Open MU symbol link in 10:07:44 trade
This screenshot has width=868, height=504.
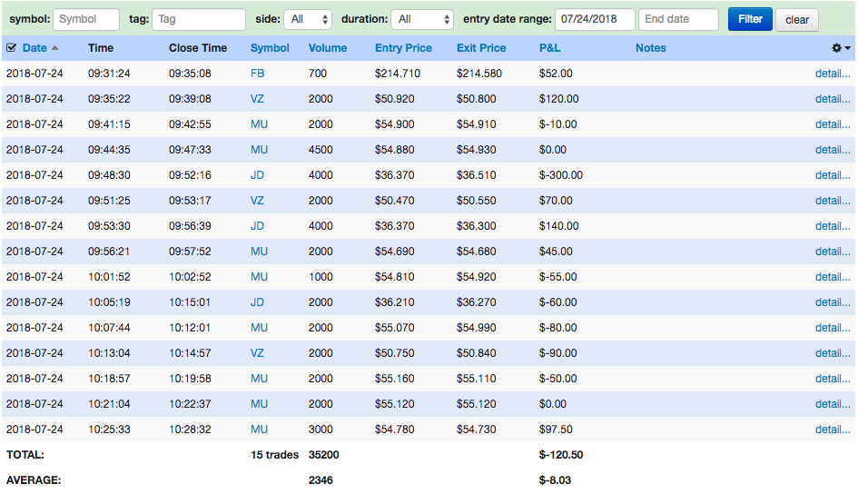tap(259, 328)
